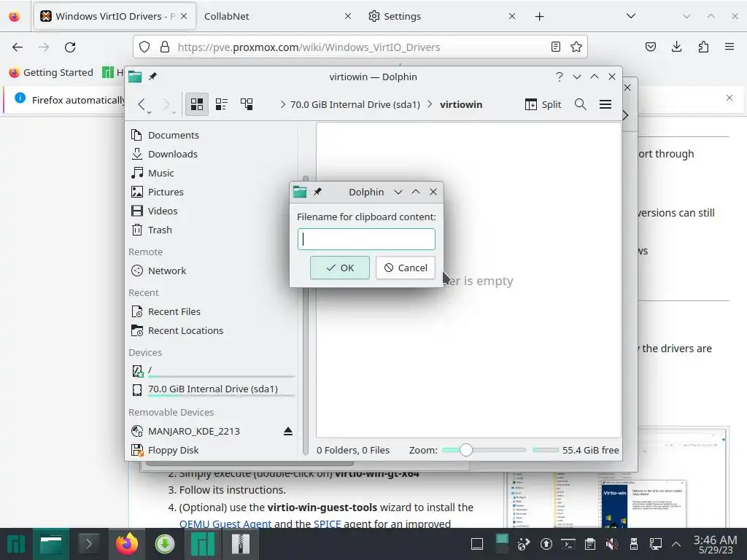Click breadcrumb 70.0 GiB Internal Drive (sda1)
The image size is (747, 560).
(355, 105)
